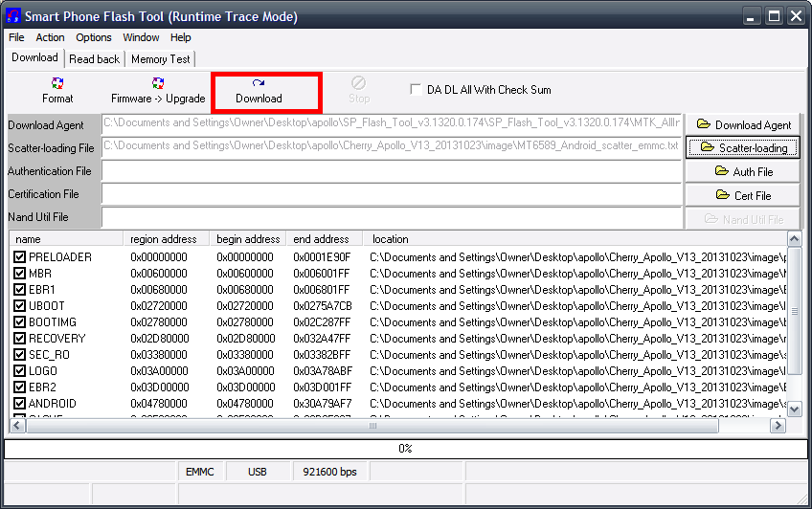The width and height of the screenshot is (812, 509).
Task: Toggle the ANDROID partition checkbox
Action: pos(20,404)
